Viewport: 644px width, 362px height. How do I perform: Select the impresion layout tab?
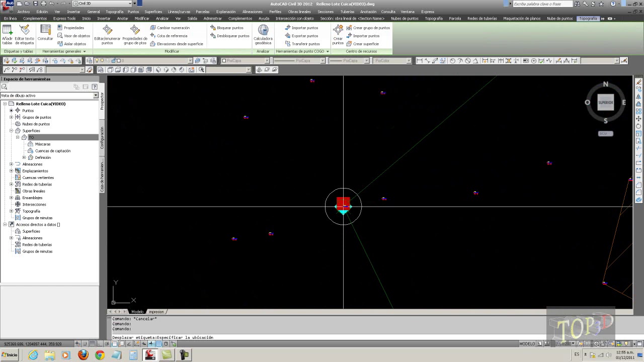tap(156, 312)
